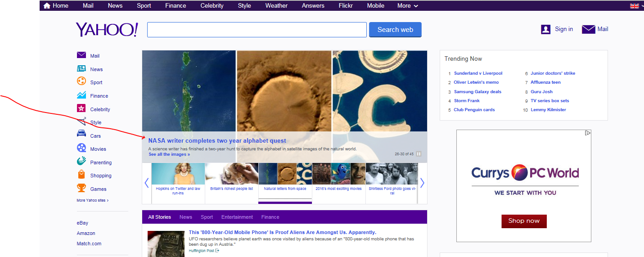The width and height of the screenshot is (644, 257).
Task: Click the Shopping bag icon in sidebar
Action: point(81,174)
